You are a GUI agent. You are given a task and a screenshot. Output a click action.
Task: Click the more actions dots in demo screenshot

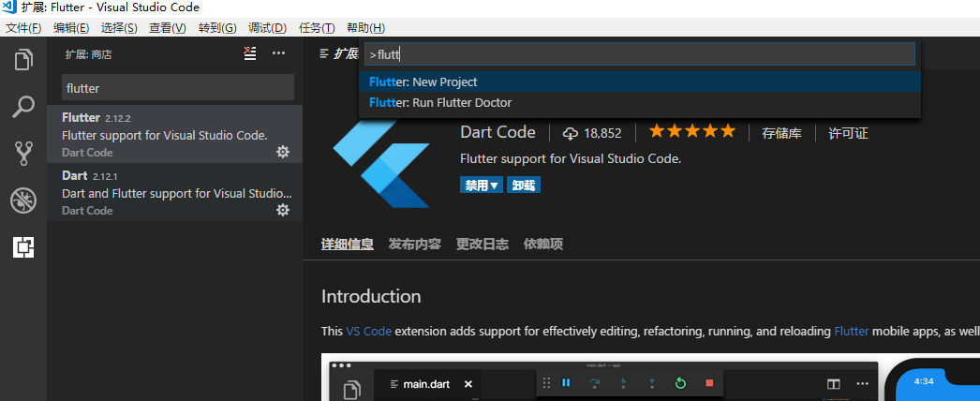coord(863,383)
